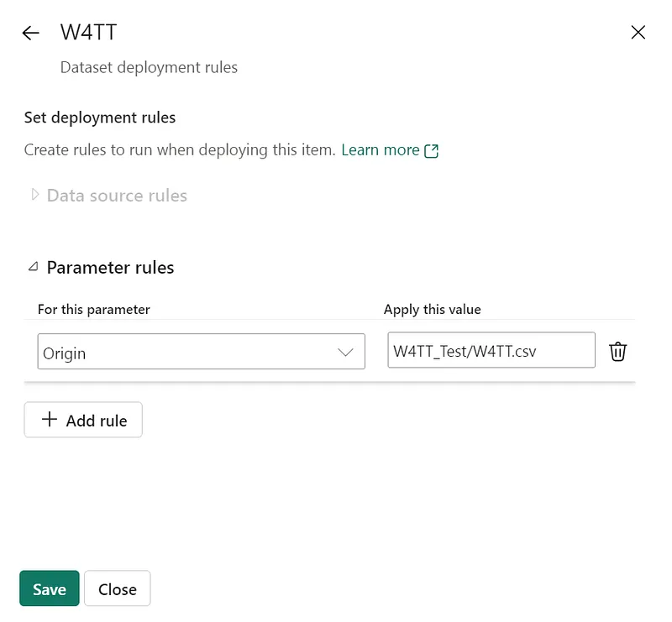Add a new parameter rule
The width and height of the screenshot is (672, 622).
click(83, 420)
